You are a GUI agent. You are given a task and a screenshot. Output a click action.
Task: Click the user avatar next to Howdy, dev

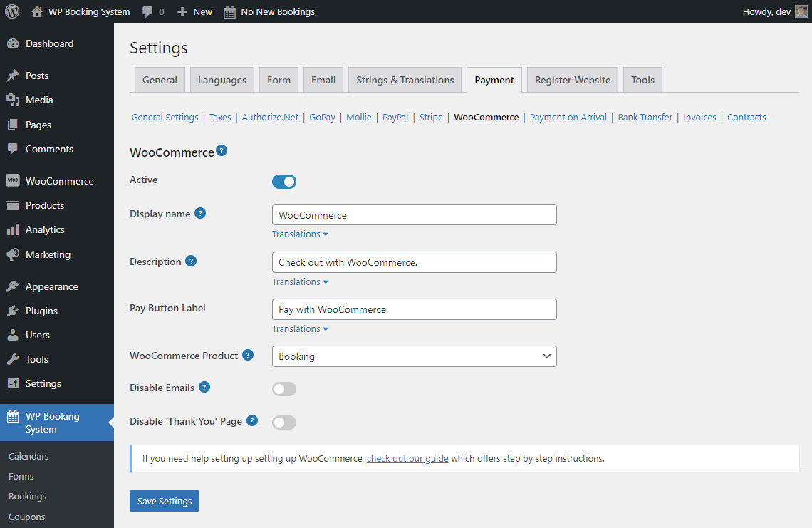[x=801, y=11]
